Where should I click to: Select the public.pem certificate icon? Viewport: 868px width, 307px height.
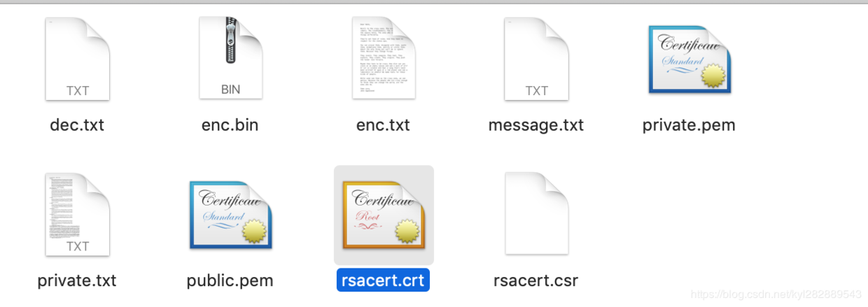click(x=230, y=215)
